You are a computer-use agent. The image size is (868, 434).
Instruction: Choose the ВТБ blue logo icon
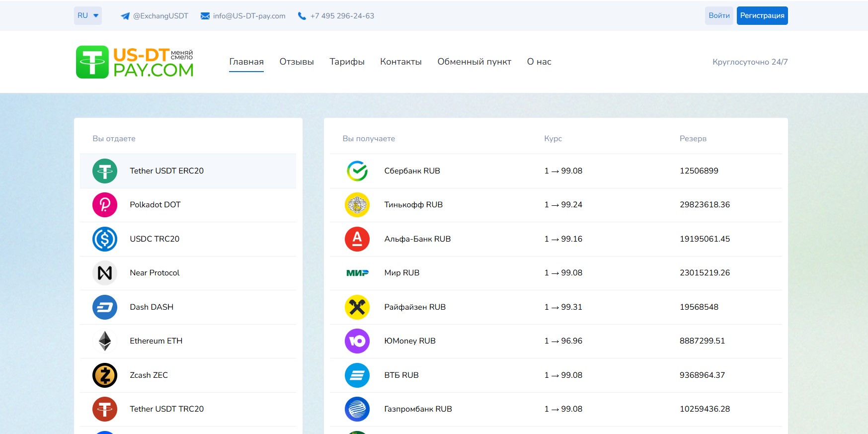(357, 375)
